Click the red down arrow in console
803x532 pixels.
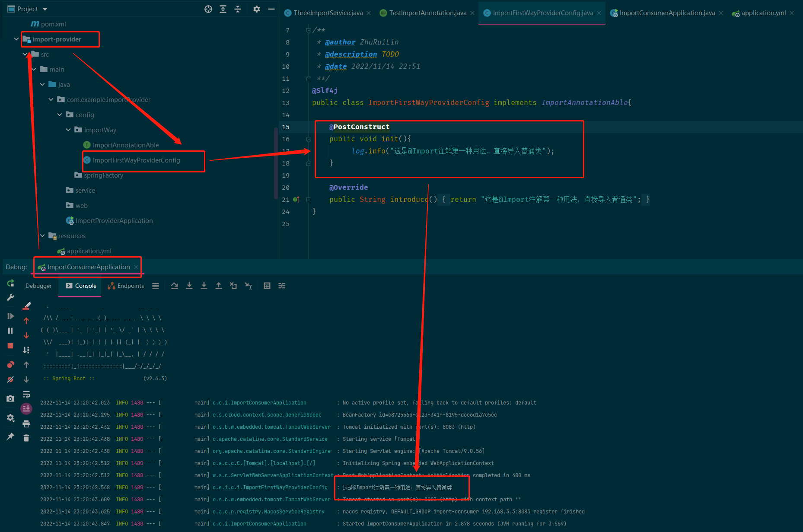(26, 335)
